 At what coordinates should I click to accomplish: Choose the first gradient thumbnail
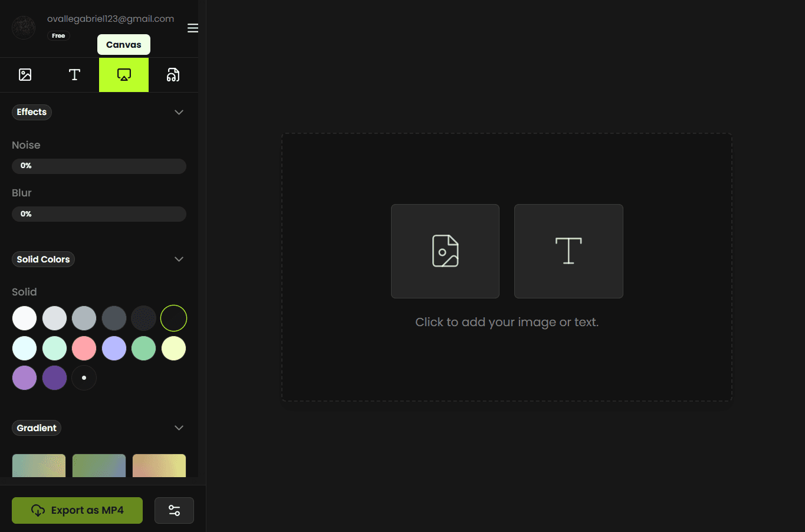(x=39, y=465)
